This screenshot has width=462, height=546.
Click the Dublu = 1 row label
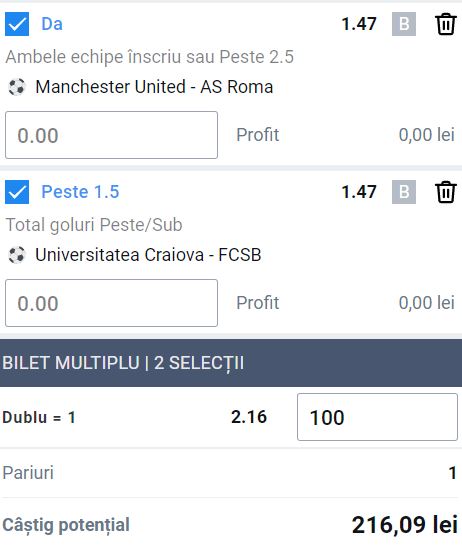point(39,417)
